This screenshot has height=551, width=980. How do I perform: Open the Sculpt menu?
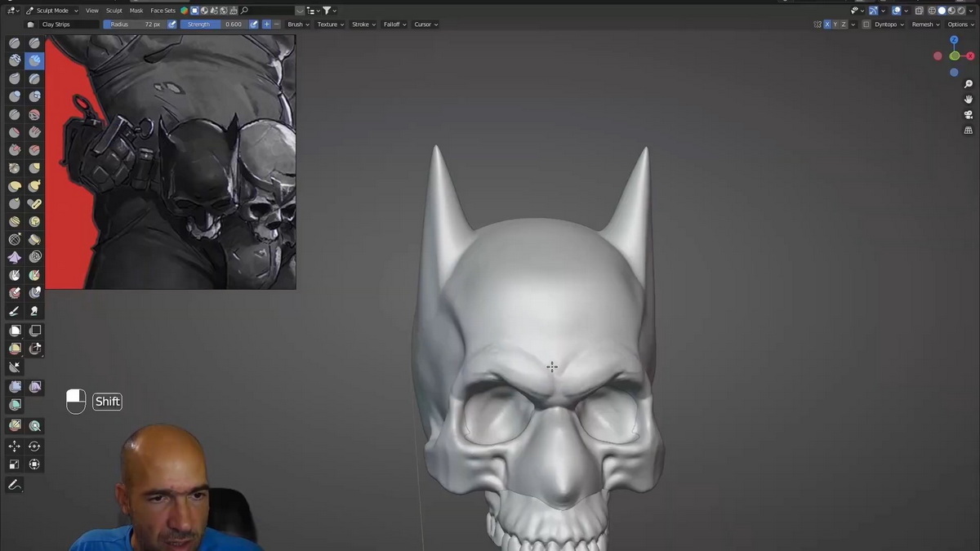114,11
